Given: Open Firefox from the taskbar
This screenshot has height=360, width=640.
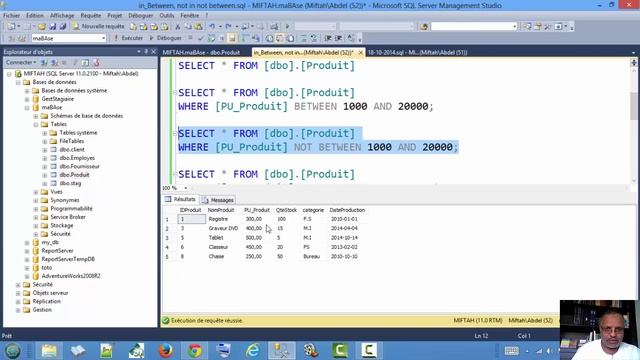Looking at the screenshot, I should [165, 350].
